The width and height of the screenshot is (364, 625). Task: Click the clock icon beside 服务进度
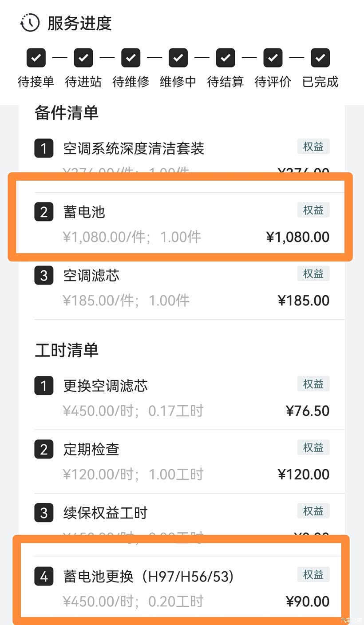click(30, 23)
